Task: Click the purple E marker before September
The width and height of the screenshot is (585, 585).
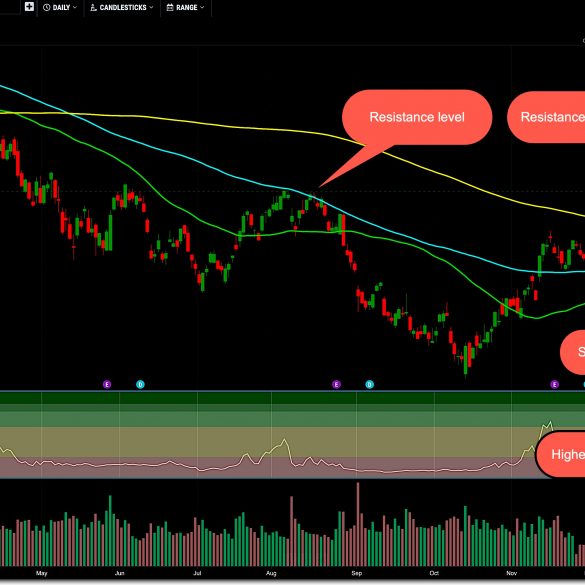Action: [336, 384]
